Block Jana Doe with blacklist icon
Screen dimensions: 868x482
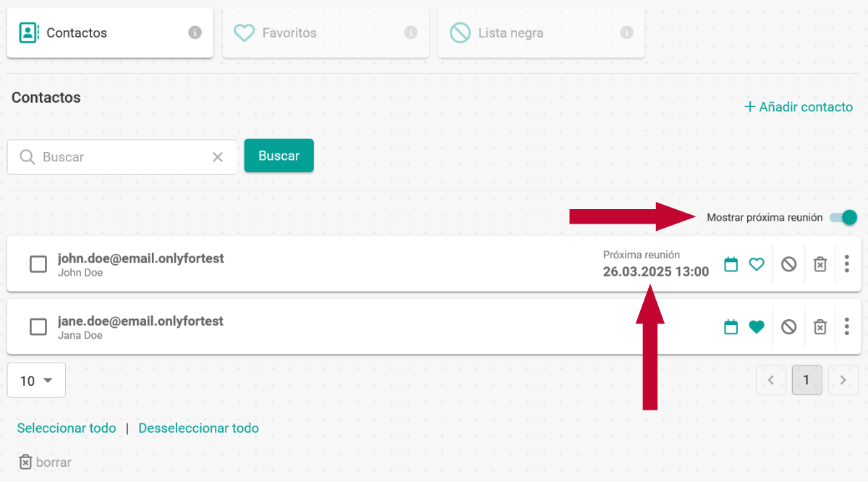pyautogui.click(x=789, y=327)
